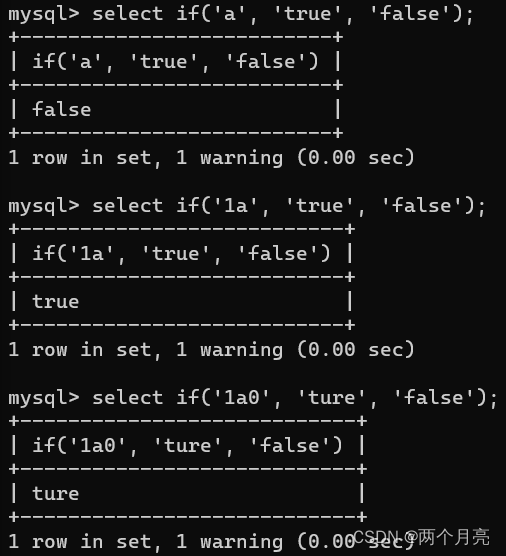The width and height of the screenshot is (506, 556).
Task: Click the 'ture' argument in the third query
Action: [x=332, y=397]
